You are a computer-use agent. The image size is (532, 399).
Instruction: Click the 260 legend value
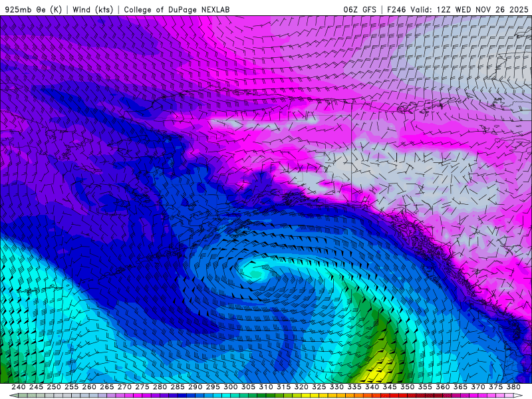tap(89, 387)
